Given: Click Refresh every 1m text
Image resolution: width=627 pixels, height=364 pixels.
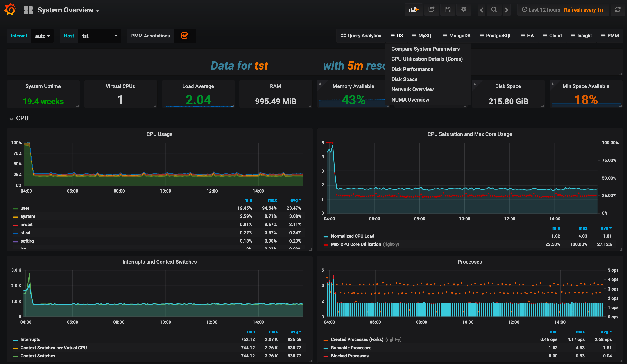Looking at the screenshot, I should point(584,10).
